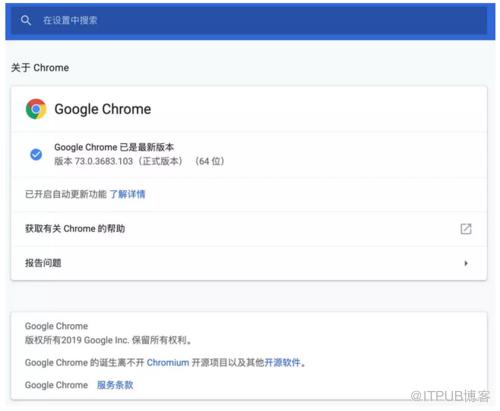Select the version text 版本 73.0.3683.103
This screenshot has height=411, width=500.
point(93,161)
